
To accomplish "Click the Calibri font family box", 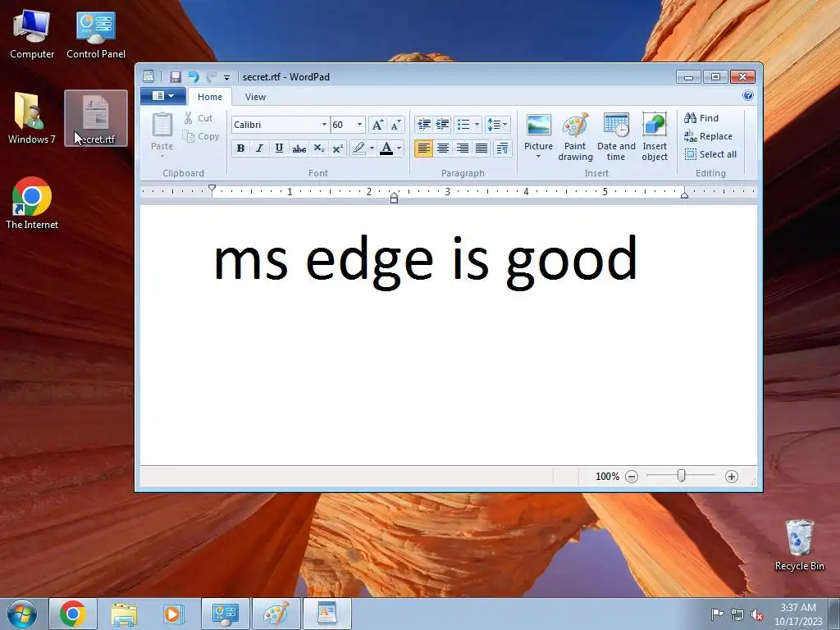I will (x=276, y=125).
